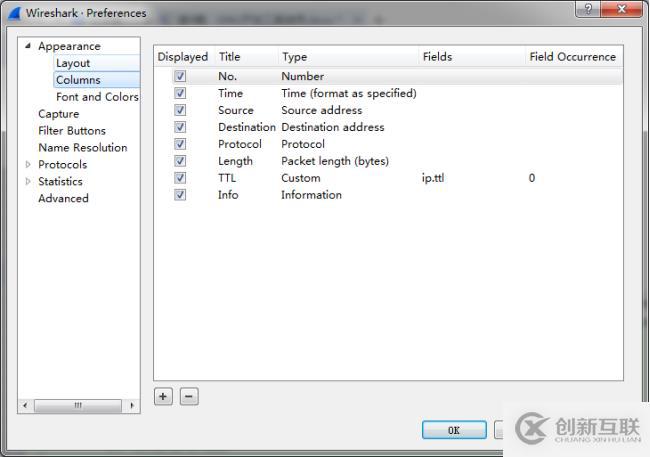Toggle Displayed checkbox for Time row
Viewport: 650px width, 457px height.
point(180,93)
